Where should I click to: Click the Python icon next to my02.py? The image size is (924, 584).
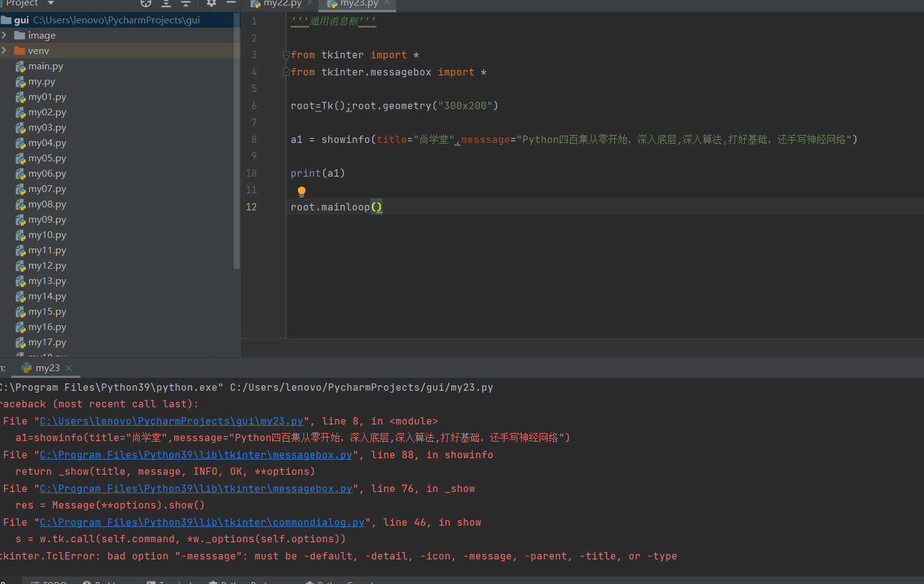(x=20, y=112)
